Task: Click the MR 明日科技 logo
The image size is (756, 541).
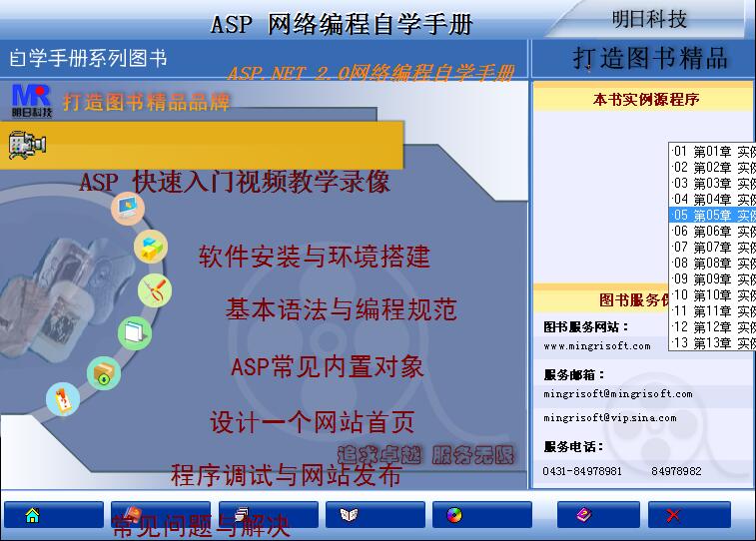Action: (31, 101)
